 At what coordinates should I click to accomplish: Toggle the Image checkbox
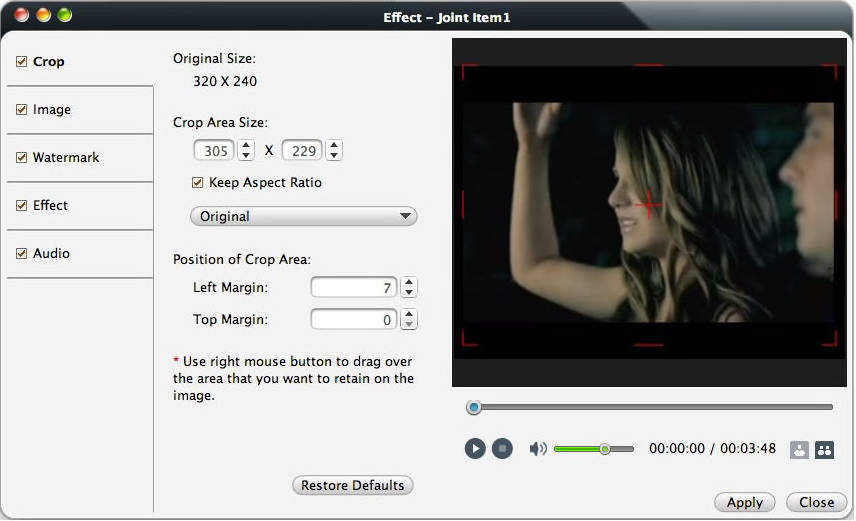pyautogui.click(x=21, y=110)
